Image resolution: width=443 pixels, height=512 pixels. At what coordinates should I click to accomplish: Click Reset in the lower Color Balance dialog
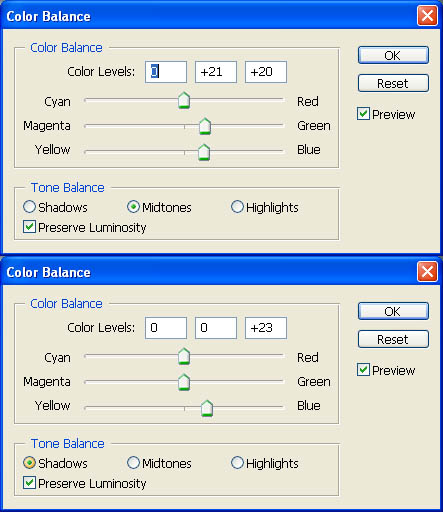pos(393,339)
